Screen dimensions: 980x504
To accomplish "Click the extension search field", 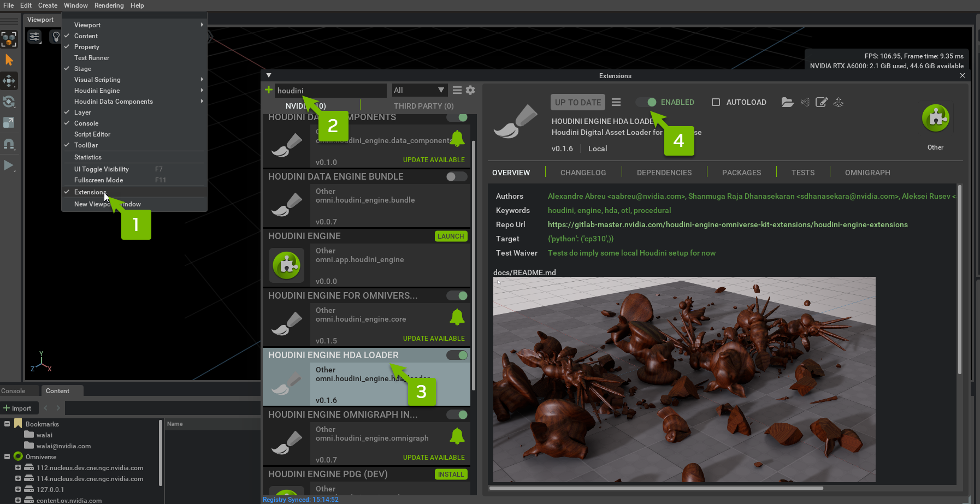I will coord(330,90).
